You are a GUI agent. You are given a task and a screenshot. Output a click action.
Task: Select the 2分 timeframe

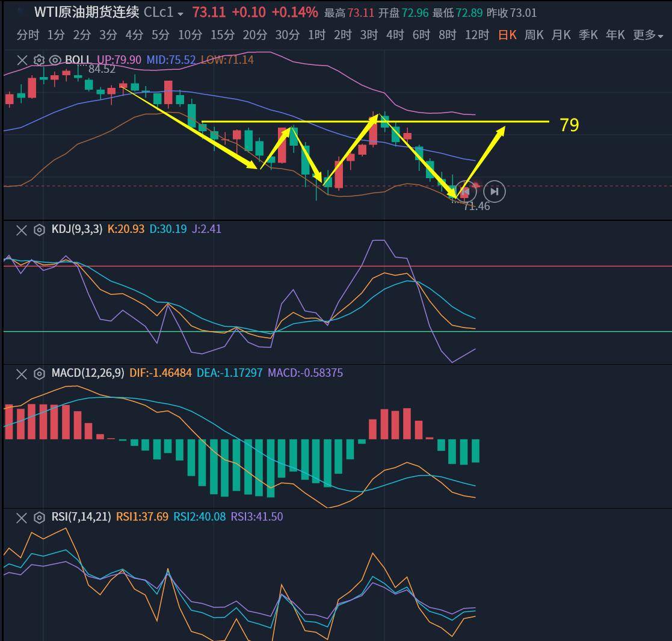[82, 35]
